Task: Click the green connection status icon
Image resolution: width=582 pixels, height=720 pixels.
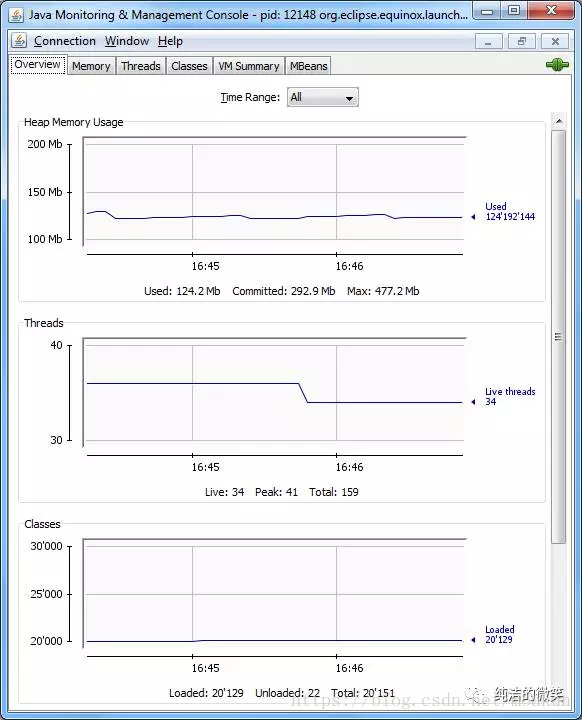Action: [x=557, y=65]
